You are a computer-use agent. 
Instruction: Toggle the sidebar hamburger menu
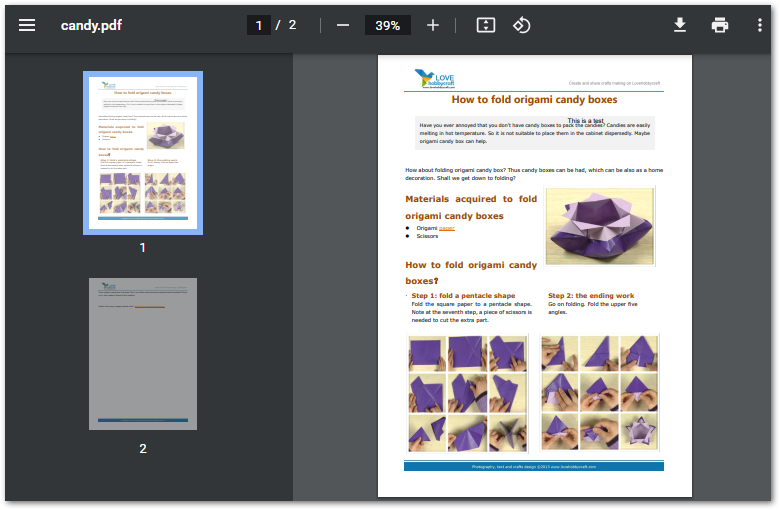click(x=27, y=25)
